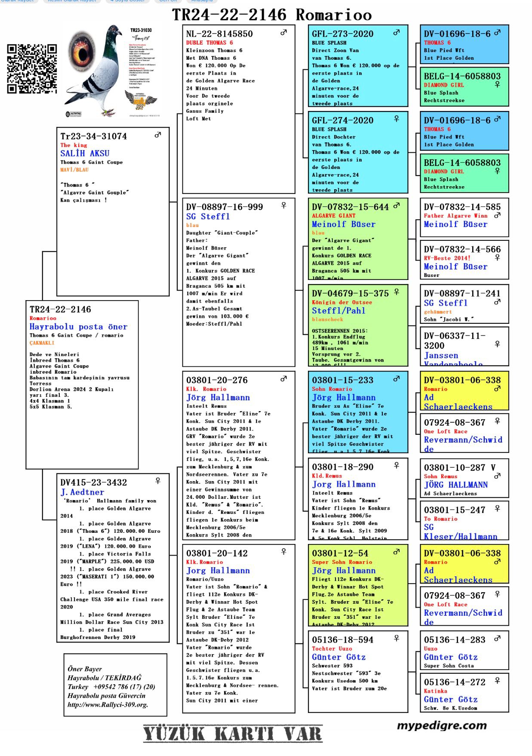Screen dimensions: 532x756
Task: Click phone number +09542 786 (17) (20)
Action: tap(124, 687)
